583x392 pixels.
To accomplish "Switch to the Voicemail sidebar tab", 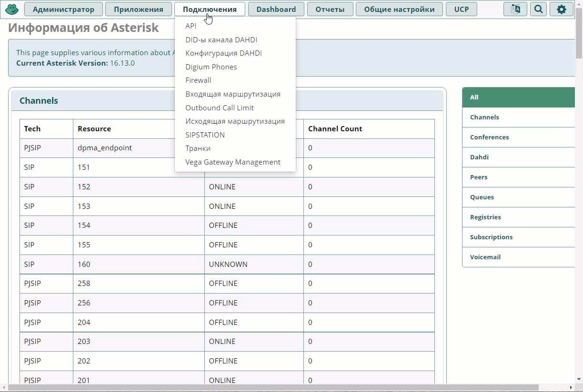I will coord(485,257).
